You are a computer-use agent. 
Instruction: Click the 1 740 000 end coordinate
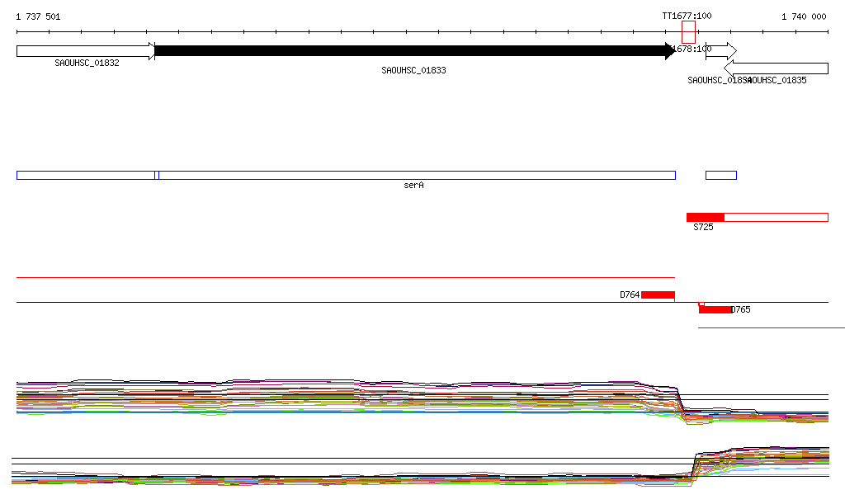click(x=803, y=16)
